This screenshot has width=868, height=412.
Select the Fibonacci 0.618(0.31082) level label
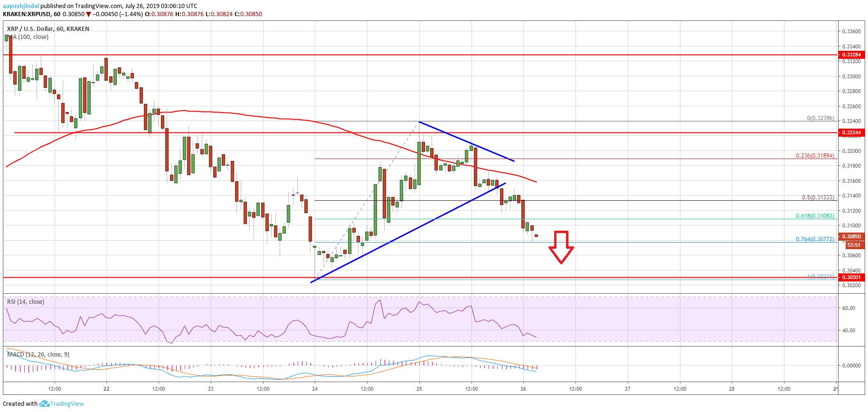(815, 216)
